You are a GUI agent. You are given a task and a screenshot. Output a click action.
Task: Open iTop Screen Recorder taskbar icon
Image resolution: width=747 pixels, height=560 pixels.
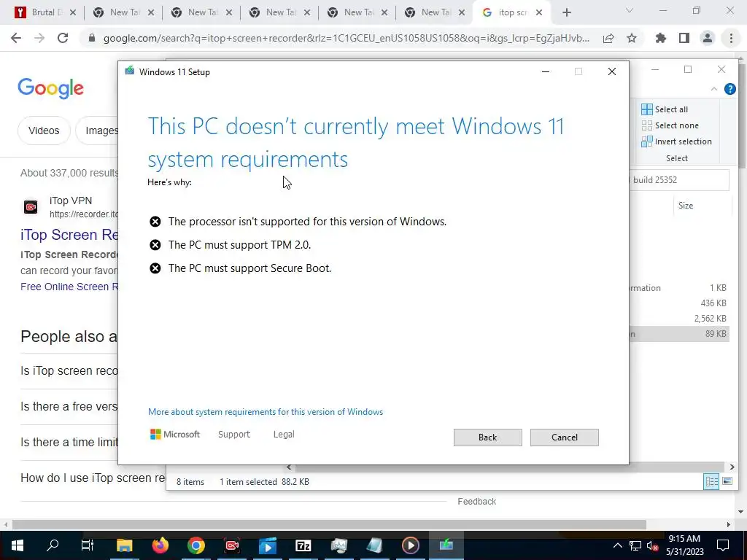click(x=231, y=545)
